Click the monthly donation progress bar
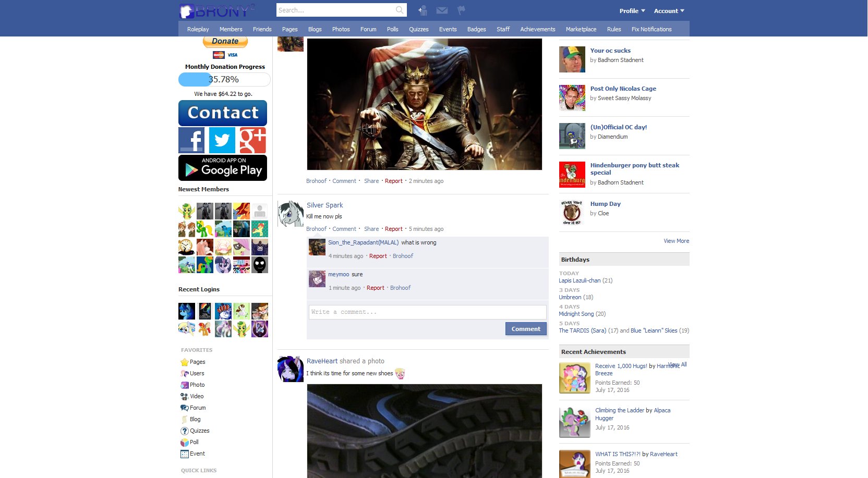The width and height of the screenshot is (868, 478). coord(224,79)
